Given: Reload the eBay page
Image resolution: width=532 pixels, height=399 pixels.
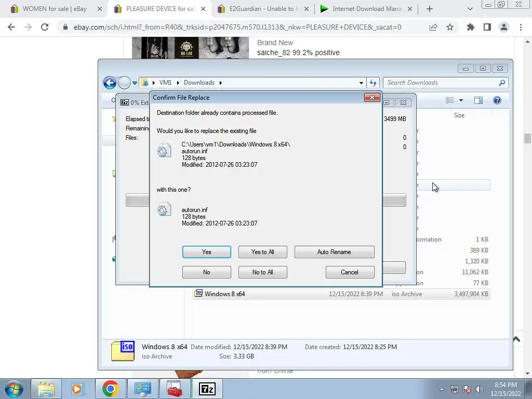Looking at the screenshot, I should (45, 27).
